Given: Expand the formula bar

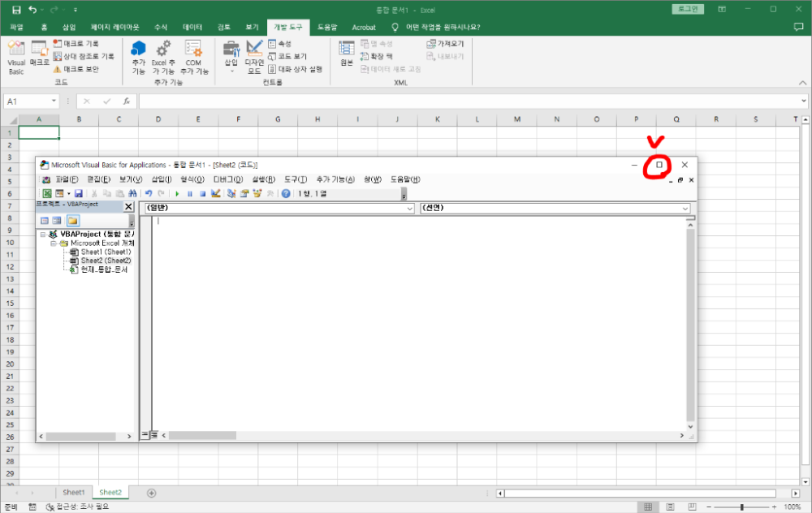Looking at the screenshot, I should coord(803,101).
